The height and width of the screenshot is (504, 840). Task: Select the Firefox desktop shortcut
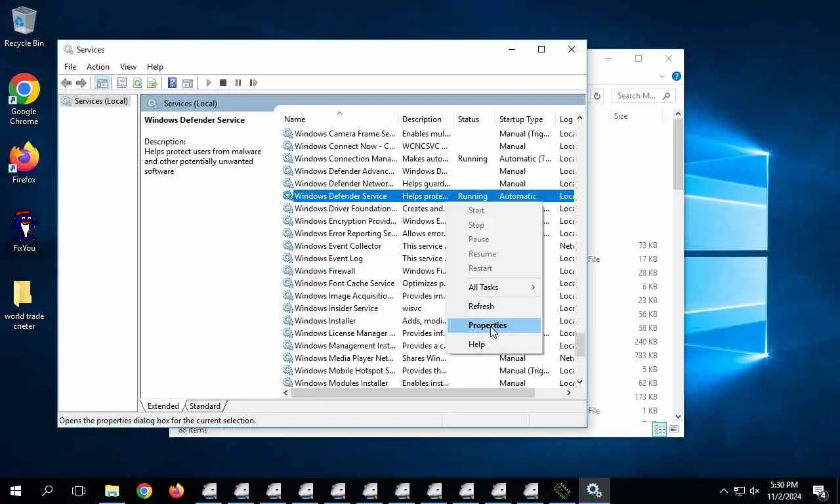[24, 163]
